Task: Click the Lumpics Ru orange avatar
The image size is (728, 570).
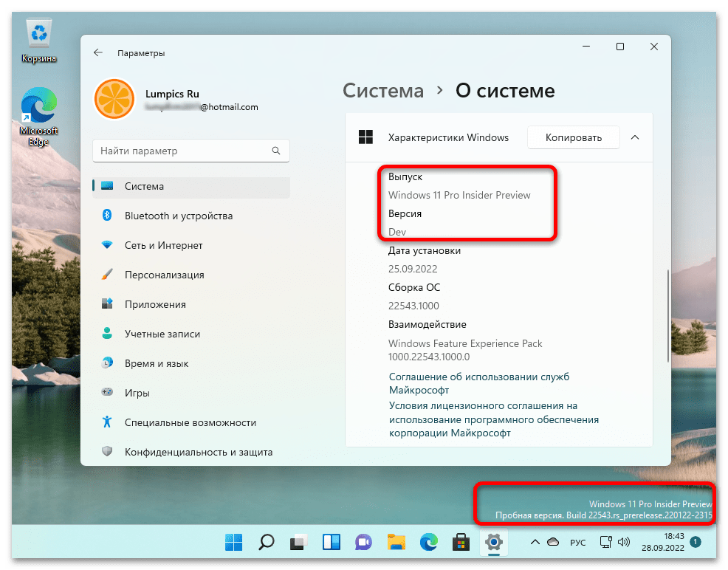Action: (x=114, y=100)
